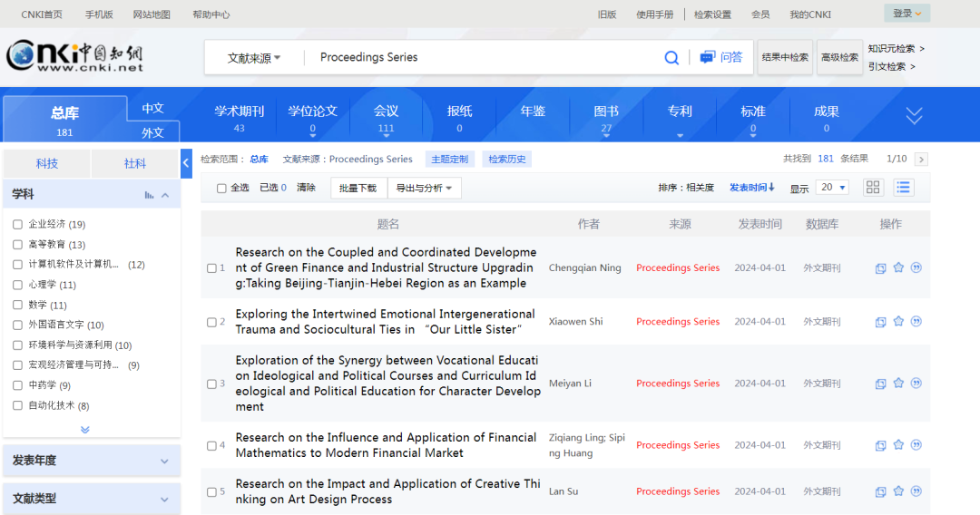Screen dimensions: 980x515
Task: Download icon for Chengqian Ning paper
Action: coord(880,268)
